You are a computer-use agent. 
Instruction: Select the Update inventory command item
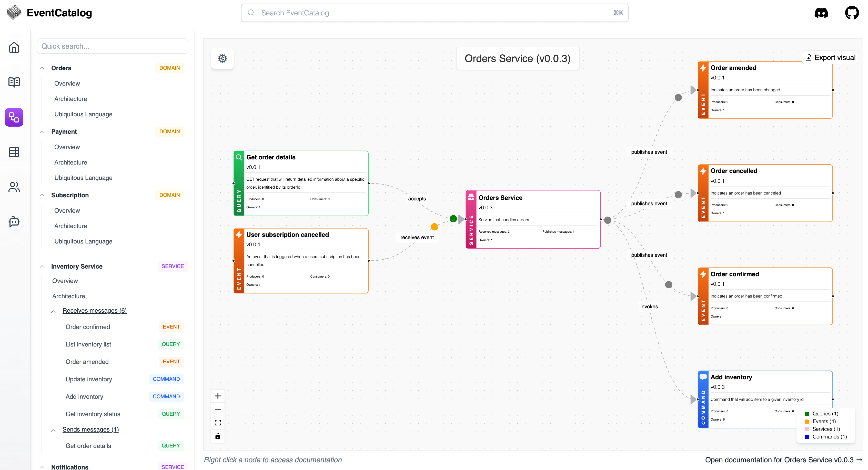[x=89, y=379]
